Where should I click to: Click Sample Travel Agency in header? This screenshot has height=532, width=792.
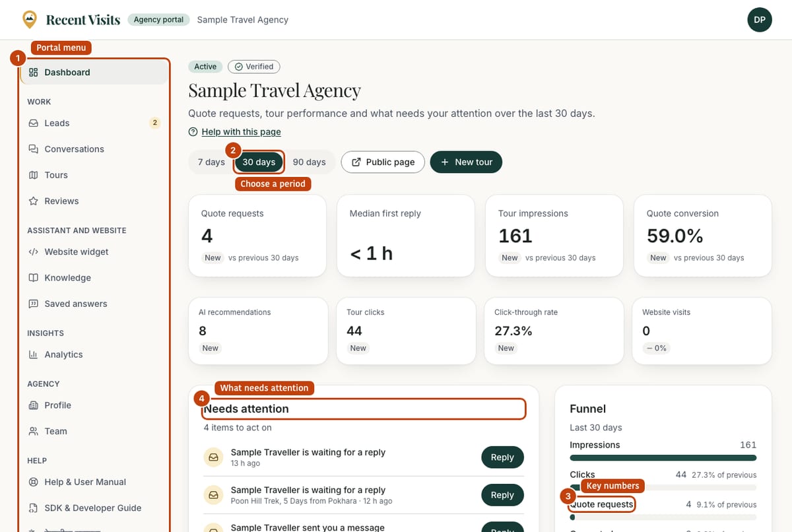click(243, 20)
